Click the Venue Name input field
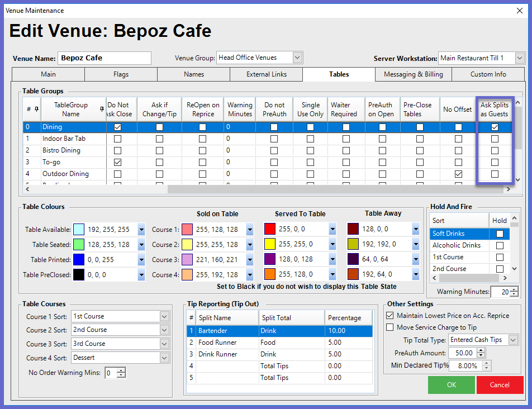Image resolution: width=532 pixels, height=409 pixels. pos(104,58)
